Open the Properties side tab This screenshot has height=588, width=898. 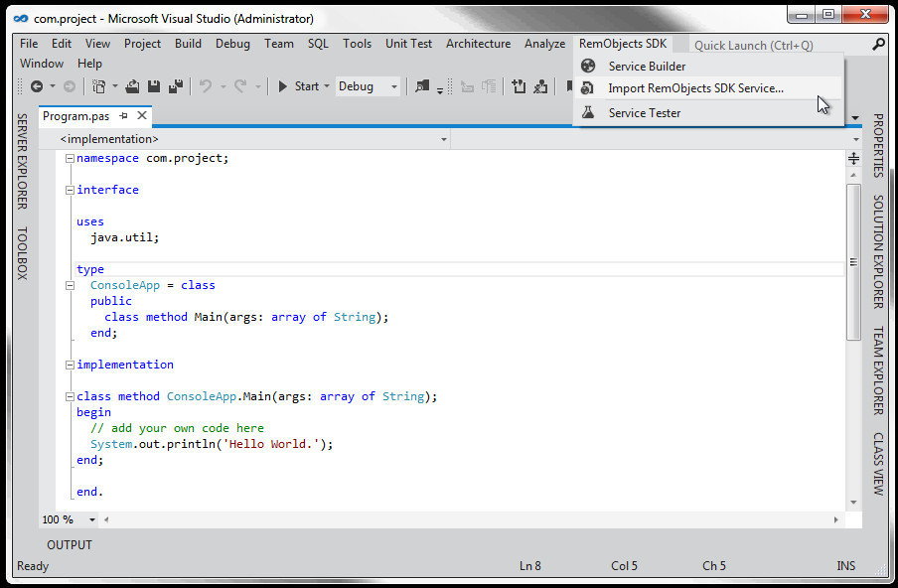point(878,145)
